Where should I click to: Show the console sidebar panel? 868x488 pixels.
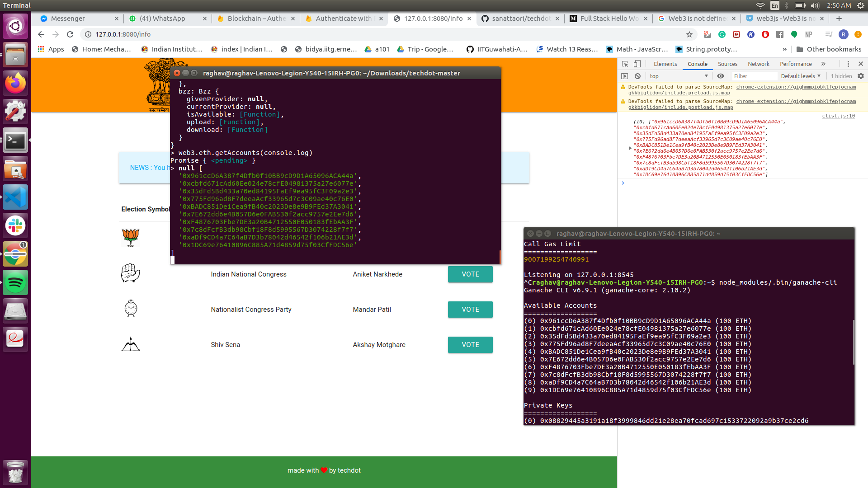625,76
